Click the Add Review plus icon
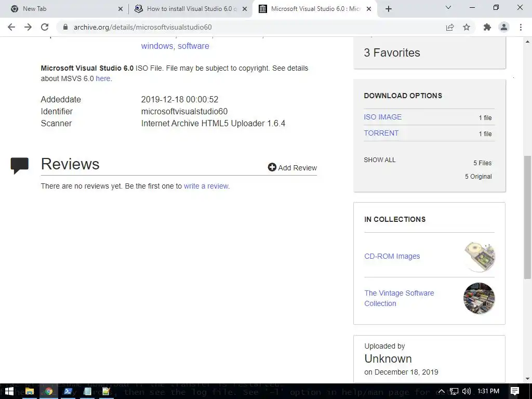 click(x=272, y=167)
